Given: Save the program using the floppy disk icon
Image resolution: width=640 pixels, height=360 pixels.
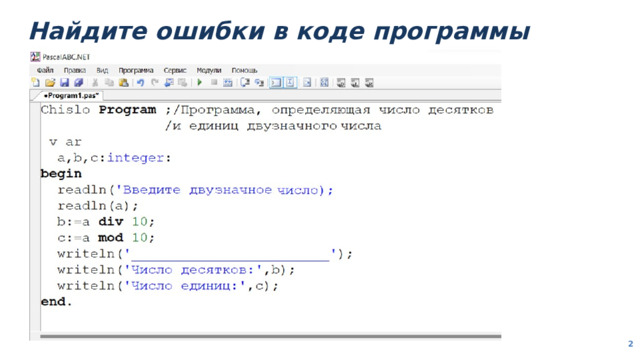Looking at the screenshot, I should pos(64,83).
